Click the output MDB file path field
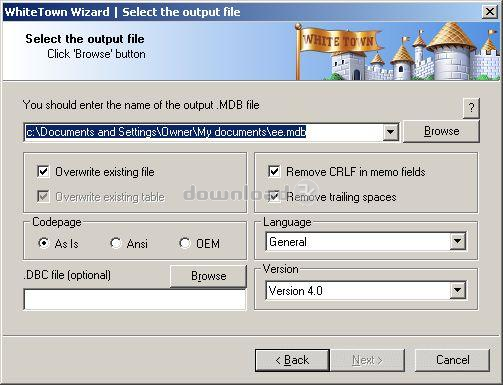The height and width of the screenshot is (385, 503). click(203, 132)
